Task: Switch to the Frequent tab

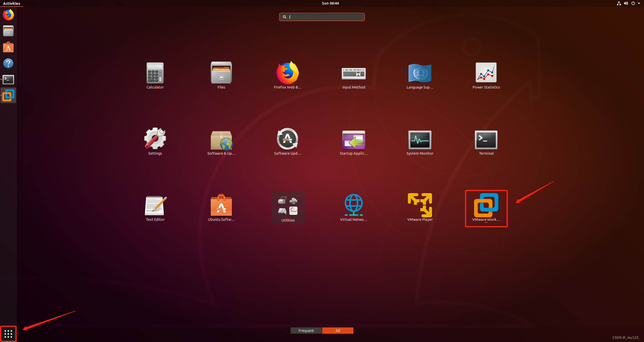Action: click(306, 330)
